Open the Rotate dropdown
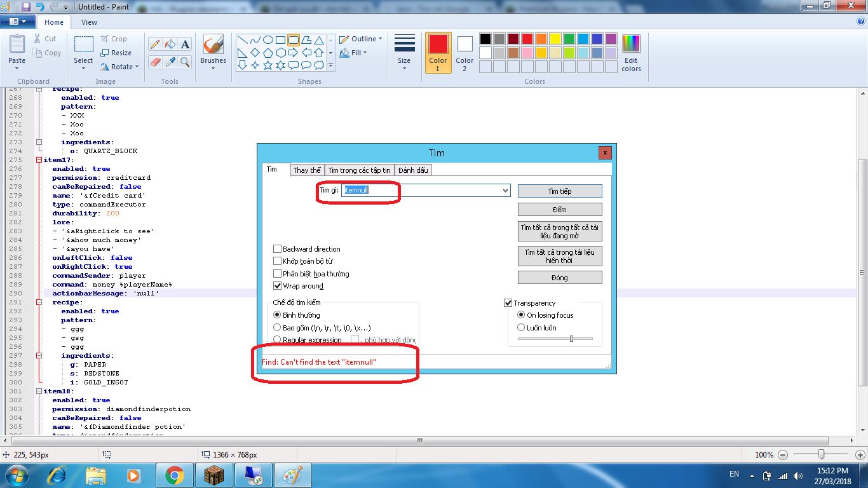 coord(119,67)
